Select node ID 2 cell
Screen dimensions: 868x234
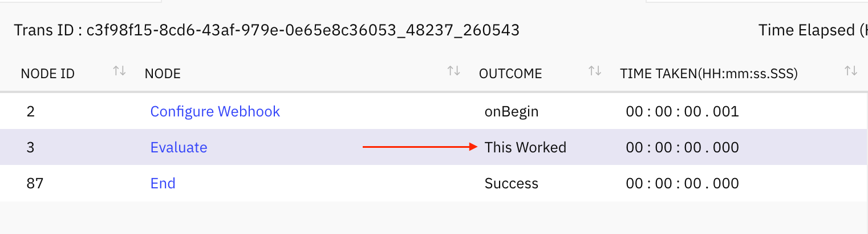pyautogui.click(x=30, y=111)
